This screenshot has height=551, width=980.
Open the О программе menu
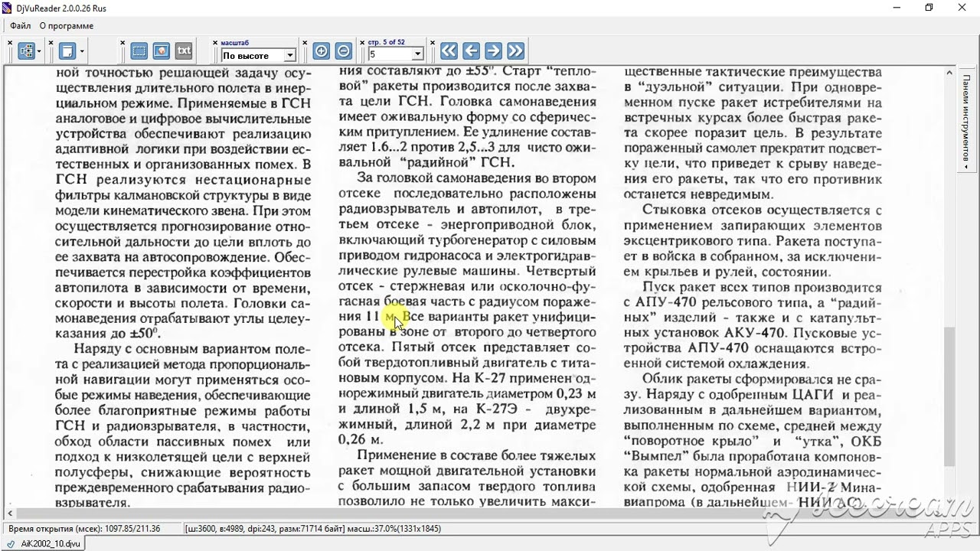click(x=67, y=25)
